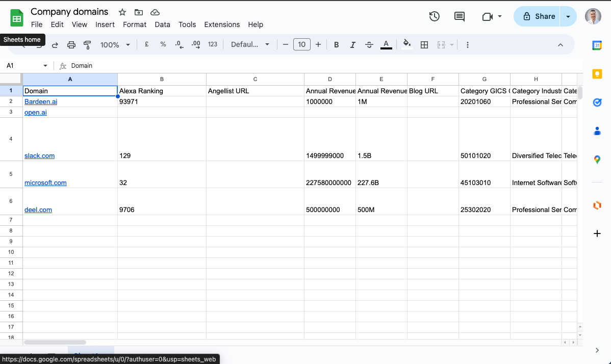Open the comments panel icon

(460, 16)
